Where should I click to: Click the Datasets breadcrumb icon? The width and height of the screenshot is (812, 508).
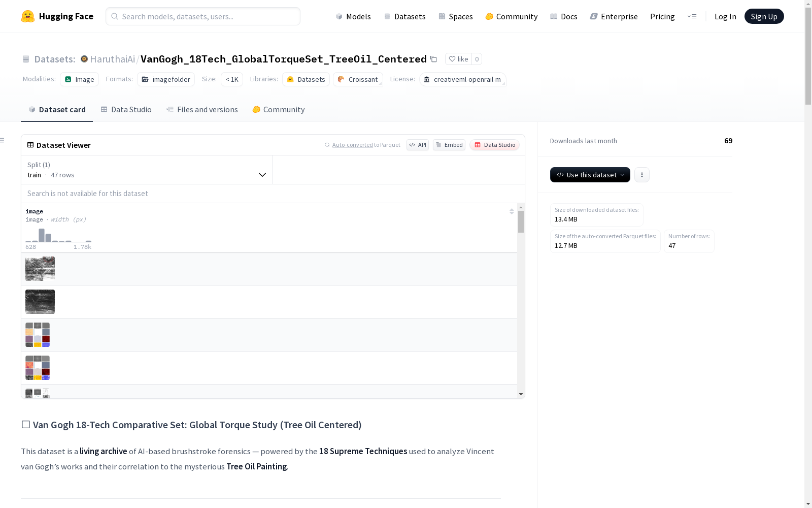pyautogui.click(x=26, y=59)
